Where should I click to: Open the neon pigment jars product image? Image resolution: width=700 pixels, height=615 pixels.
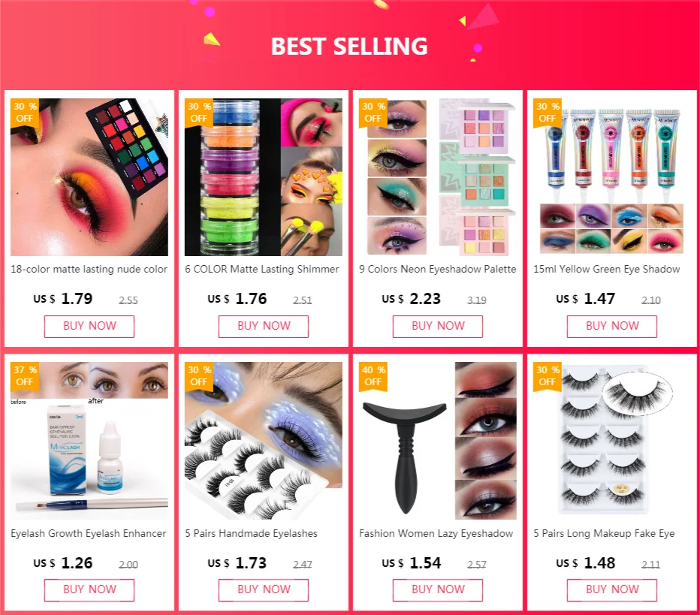(x=264, y=177)
